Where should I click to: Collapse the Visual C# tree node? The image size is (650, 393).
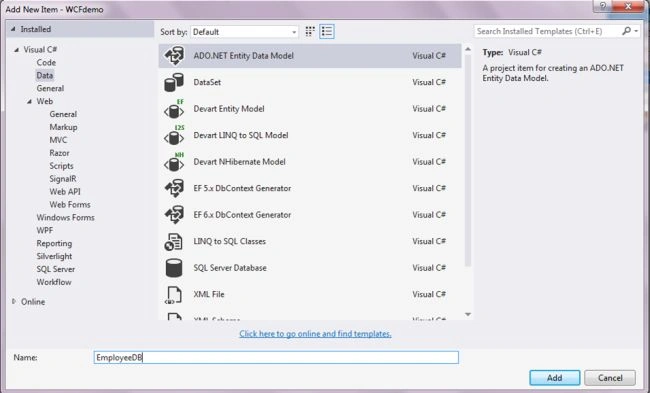coord(16,50)
